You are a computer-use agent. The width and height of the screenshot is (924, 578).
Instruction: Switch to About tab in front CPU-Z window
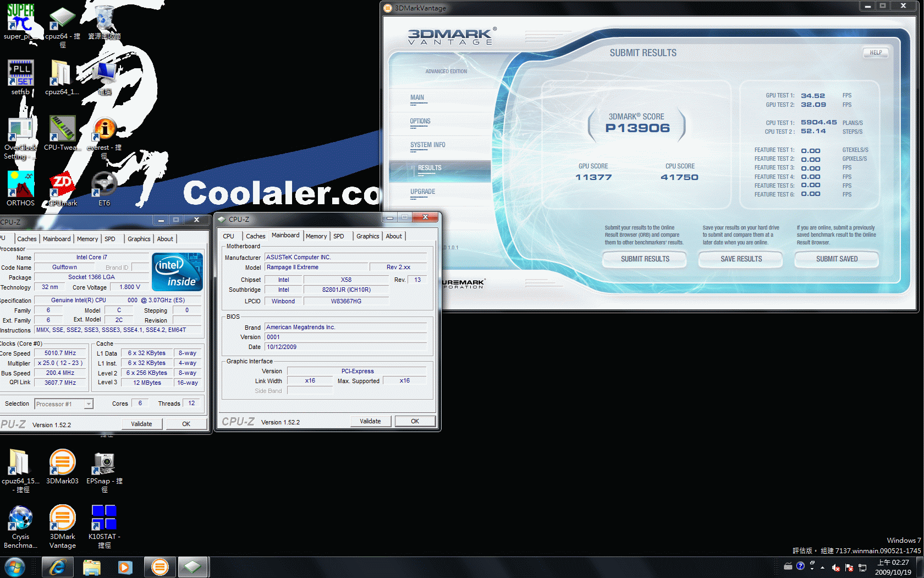pos(394,236)
